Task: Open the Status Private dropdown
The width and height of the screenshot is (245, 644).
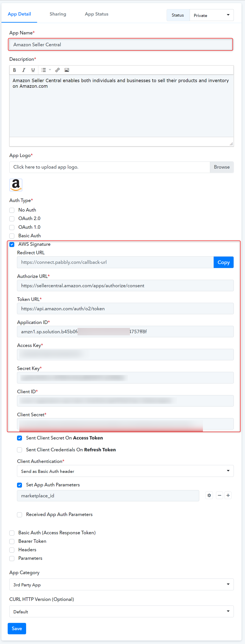Action: (212, 15)
